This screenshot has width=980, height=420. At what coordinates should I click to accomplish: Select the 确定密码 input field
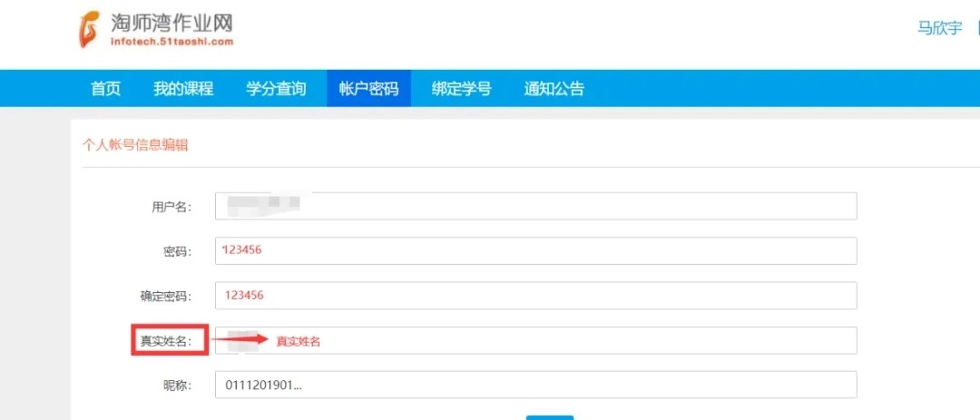point(535,296)
